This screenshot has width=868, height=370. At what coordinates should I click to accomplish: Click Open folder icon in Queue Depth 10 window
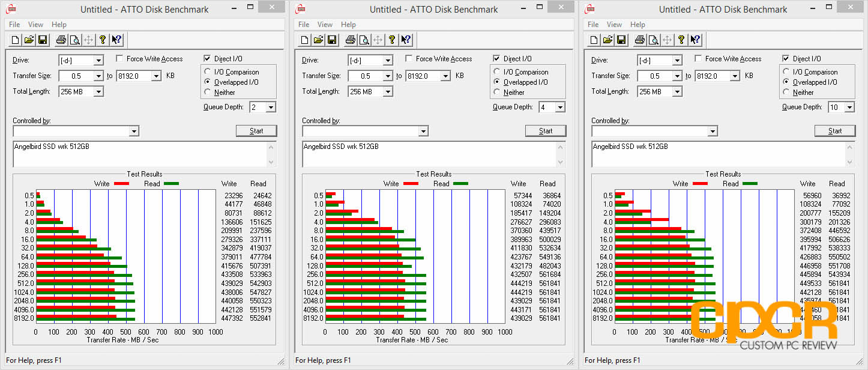[607, 40]
